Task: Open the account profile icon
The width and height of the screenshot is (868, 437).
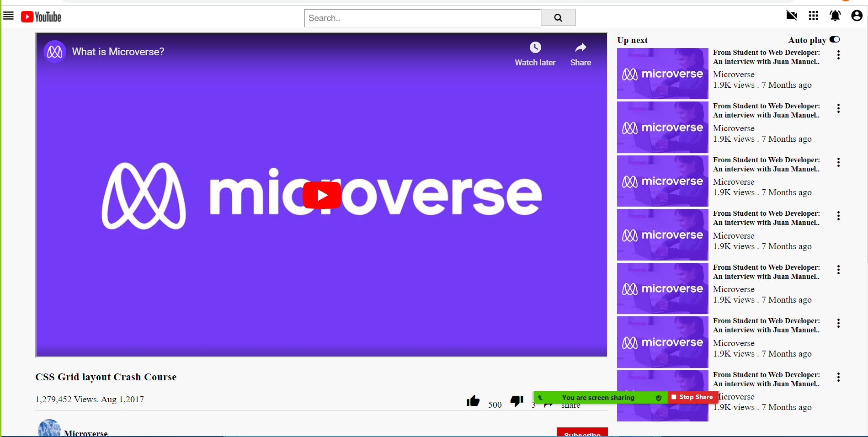Action: (x=857, y=16)
